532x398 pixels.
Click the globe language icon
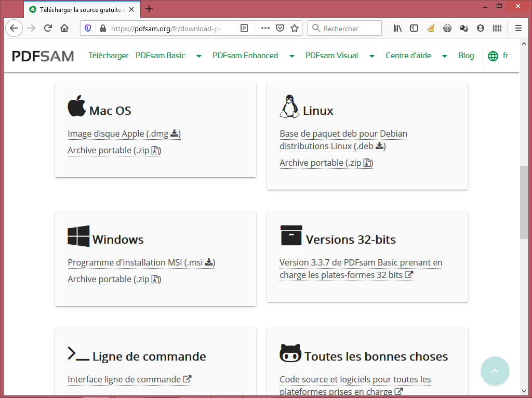tap(493, 56)
